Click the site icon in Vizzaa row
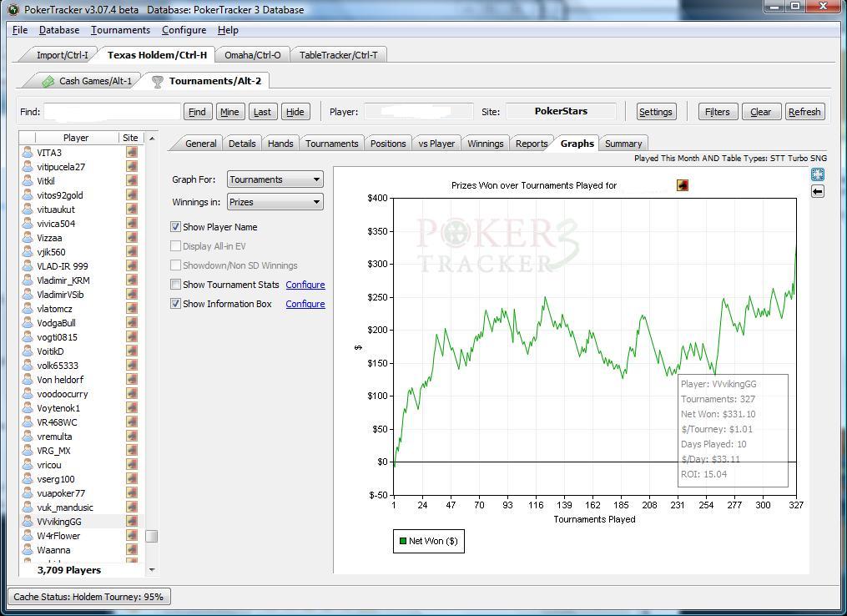Viewport: 847px width, 616px height. [x=131, y=238]
